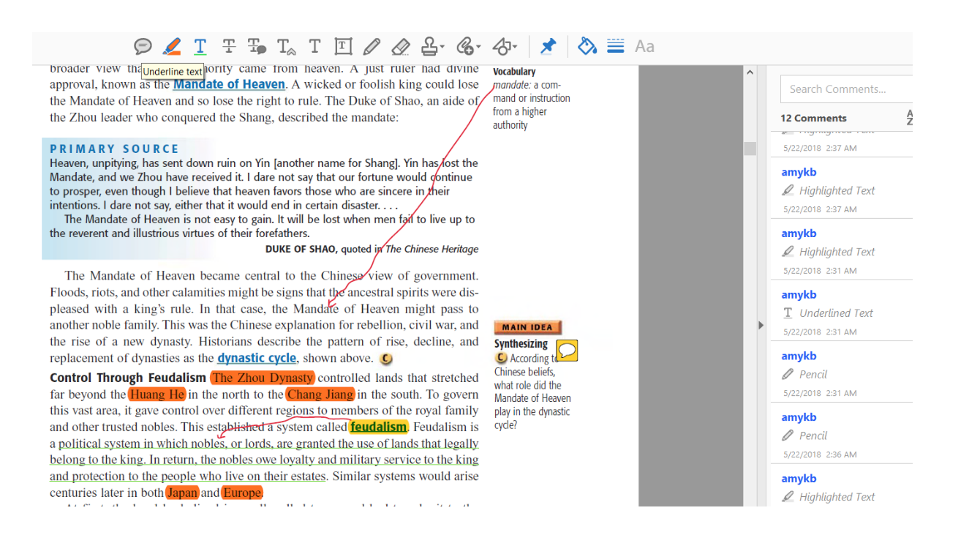Pick the Add Note to Replace Text tool
The image size is (980, 546).
[257, 46]
